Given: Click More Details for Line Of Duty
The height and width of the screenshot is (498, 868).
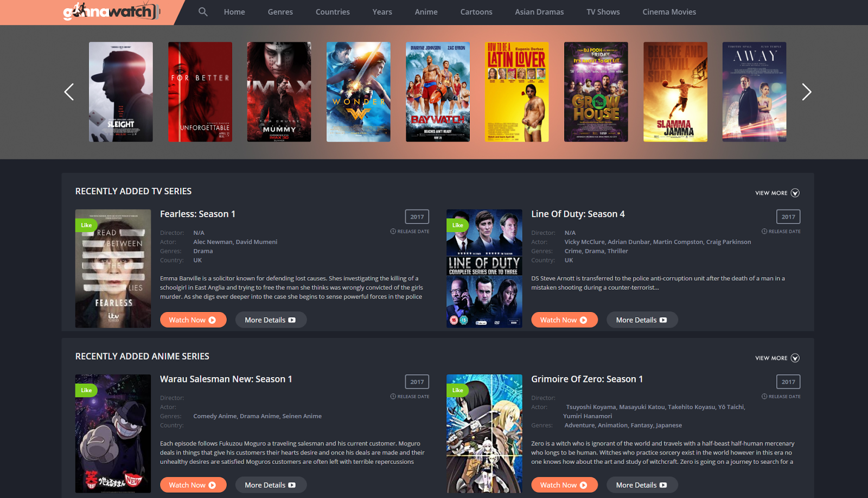Looking at the screenshot, I should pos(642,320).
